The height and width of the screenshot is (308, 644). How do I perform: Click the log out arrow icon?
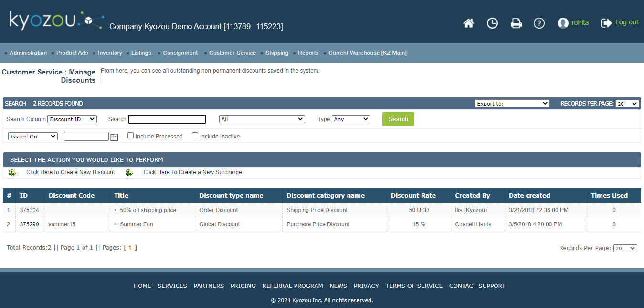click(x=606, y=22)
